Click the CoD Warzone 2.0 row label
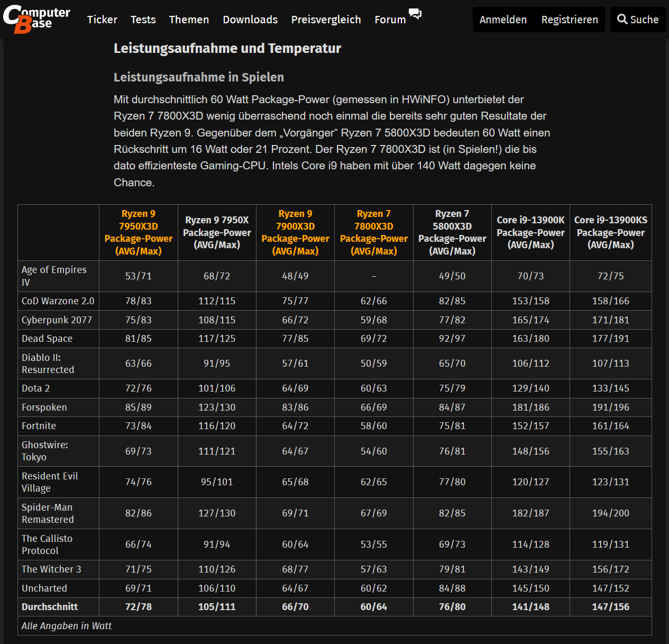 pyautogui.click(x=58, y=301)
